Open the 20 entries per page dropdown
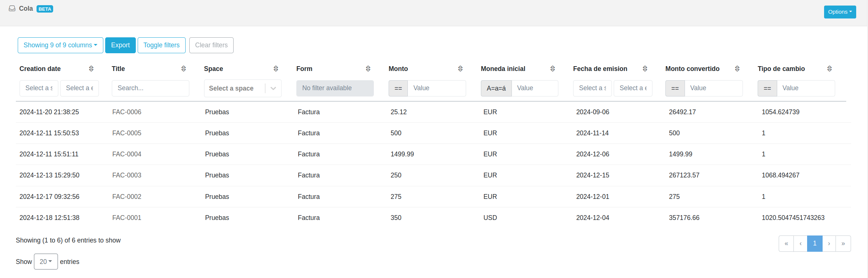This screenshot has height=278, width=868. [46, 262]
